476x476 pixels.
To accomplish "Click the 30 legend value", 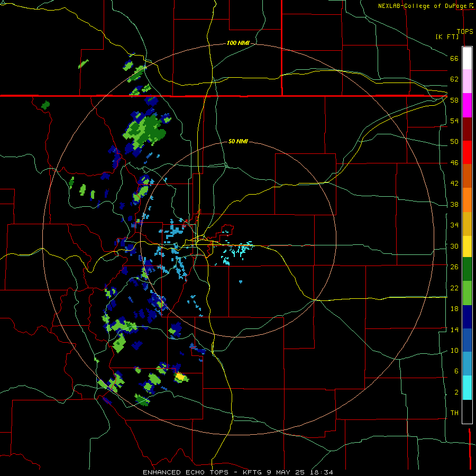I will pos(454,246).
